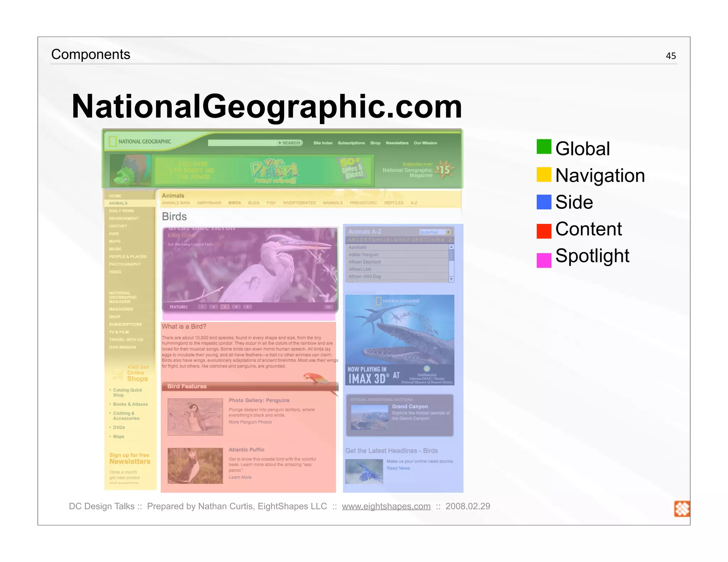
Task: Click the Animals A-Z list scroll-down arrow
Action: coord(451,279)
